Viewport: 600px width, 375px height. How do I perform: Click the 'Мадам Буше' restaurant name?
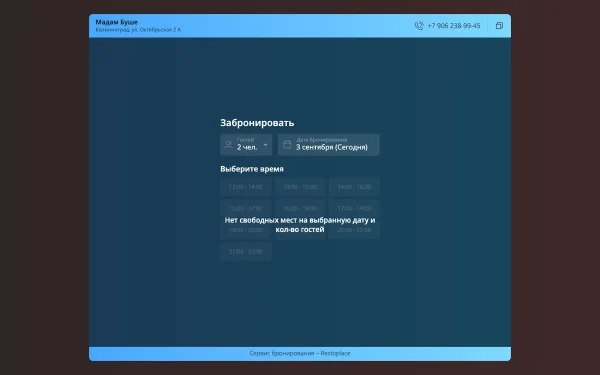[x=116, y=22]
